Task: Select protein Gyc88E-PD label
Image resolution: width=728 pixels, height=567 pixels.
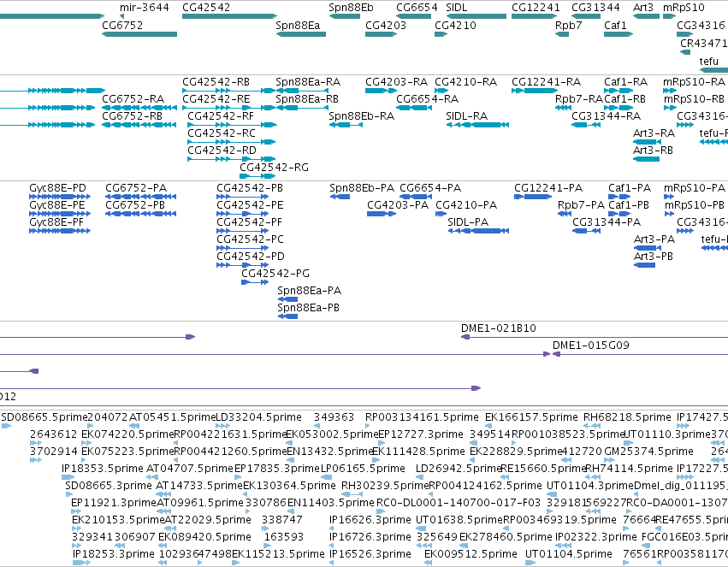Action: 57,188
